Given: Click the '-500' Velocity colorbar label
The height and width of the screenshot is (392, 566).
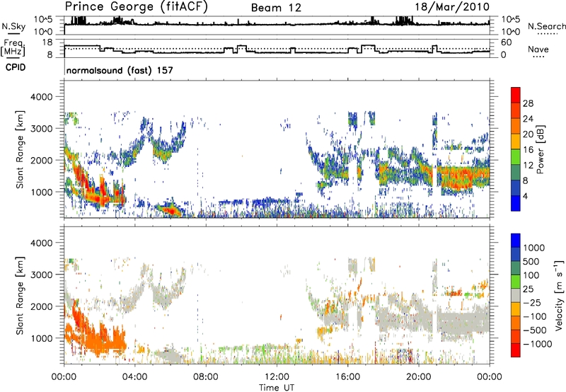Looking at the screenshot, I should pos(535,330).
